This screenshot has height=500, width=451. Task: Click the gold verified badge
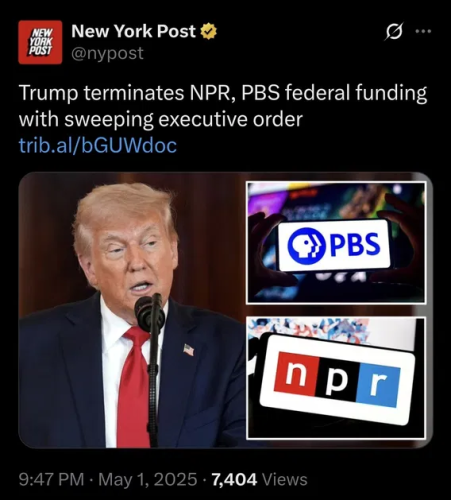click(x=208, y=31)
